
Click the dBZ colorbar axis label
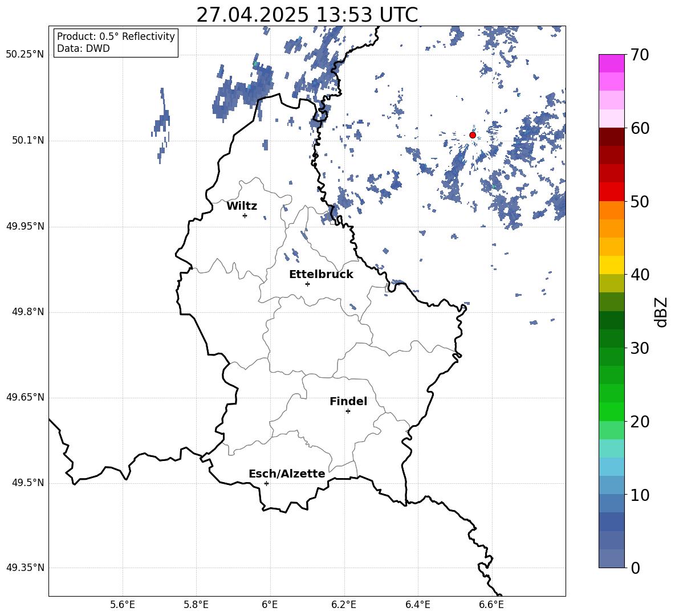[x=661, y=312]
